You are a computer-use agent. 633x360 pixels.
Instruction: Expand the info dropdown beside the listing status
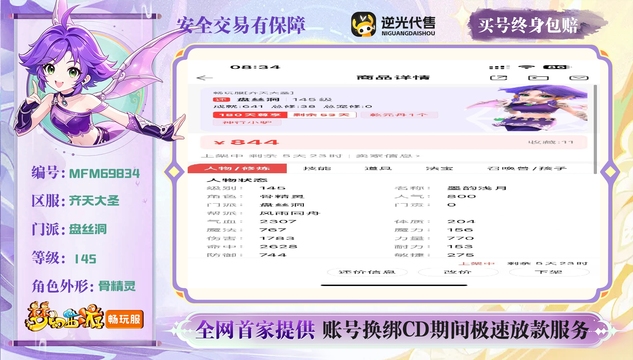(x=388, y=156)
